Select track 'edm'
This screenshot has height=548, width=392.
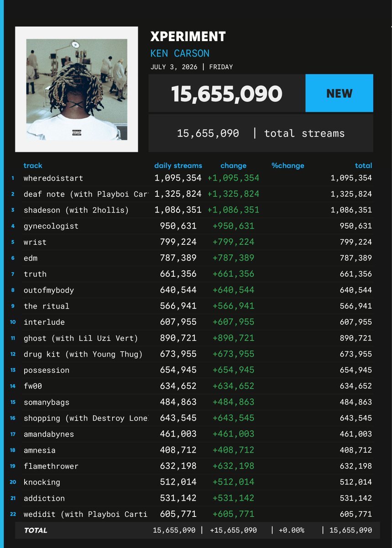pyautogui.click(x=31, y=258)
